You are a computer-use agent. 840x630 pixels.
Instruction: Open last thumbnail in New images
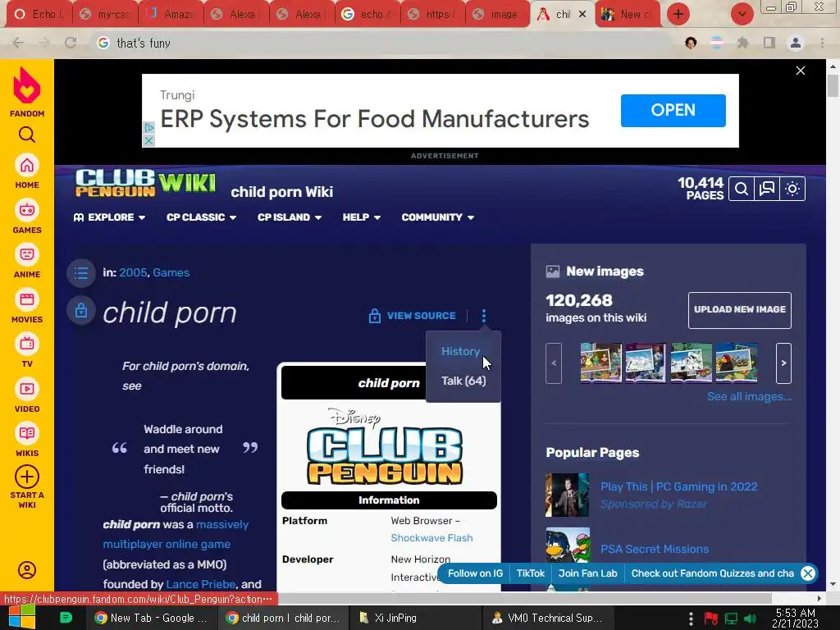click(737, 363)
